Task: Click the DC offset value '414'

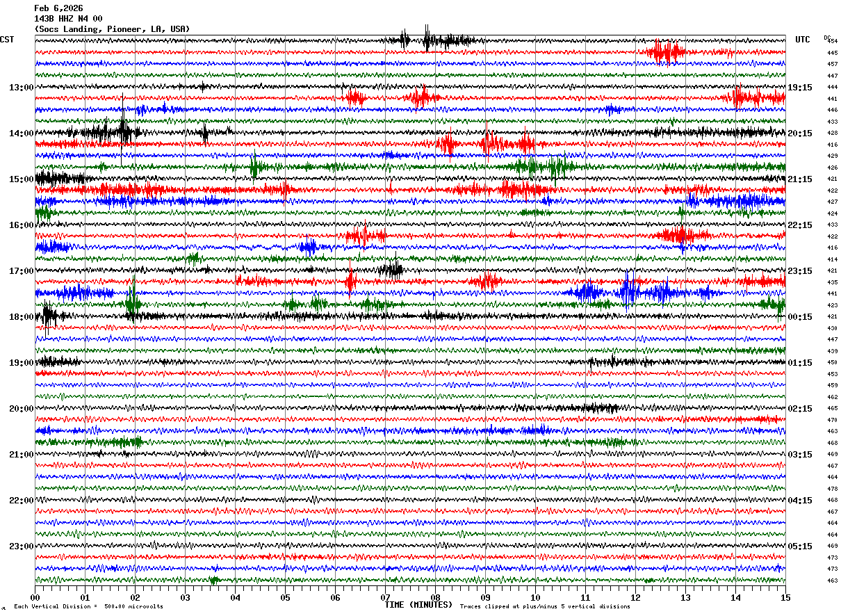Action: [x=832, y=259]
